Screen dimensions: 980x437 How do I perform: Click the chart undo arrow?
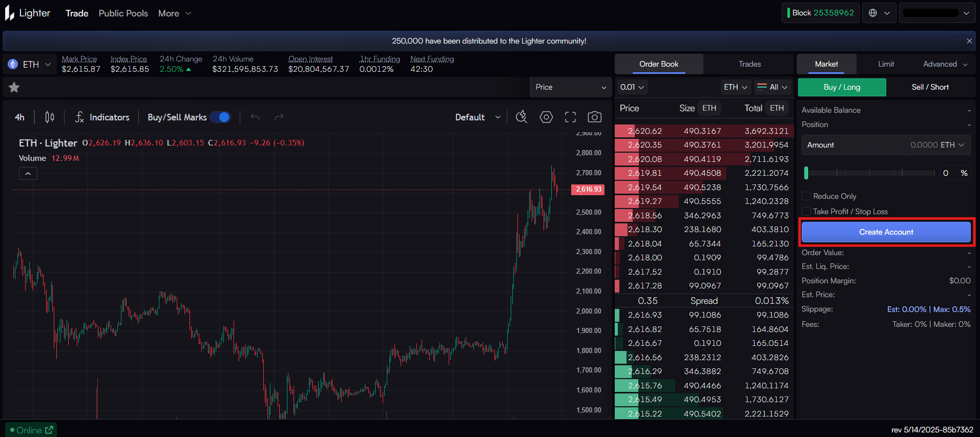[255, 117]
